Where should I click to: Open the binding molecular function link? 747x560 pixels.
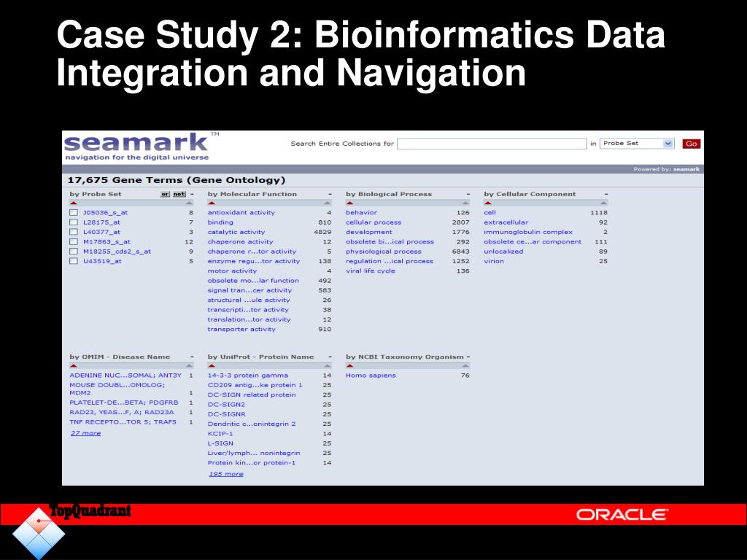tap(220, 222)
